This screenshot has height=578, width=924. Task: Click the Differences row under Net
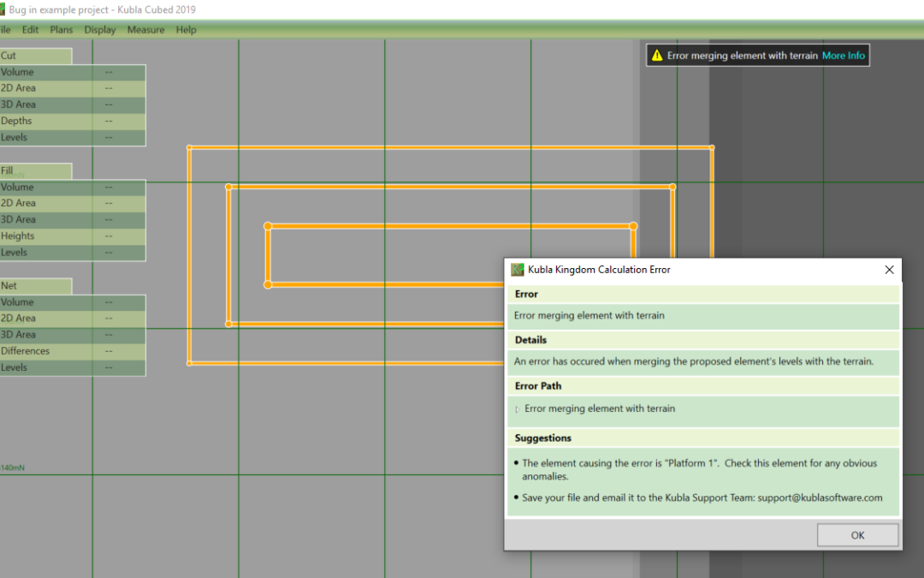[73, 351]
